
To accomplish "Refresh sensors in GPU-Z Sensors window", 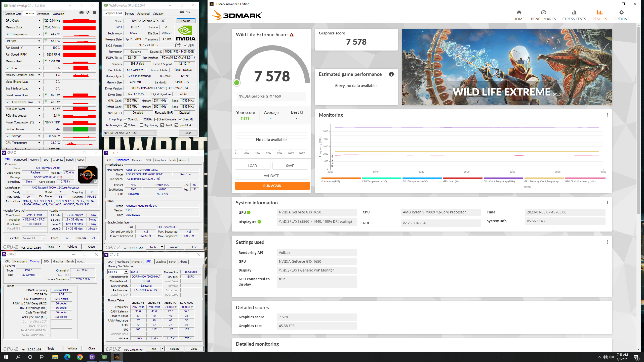I will (88, 13).
